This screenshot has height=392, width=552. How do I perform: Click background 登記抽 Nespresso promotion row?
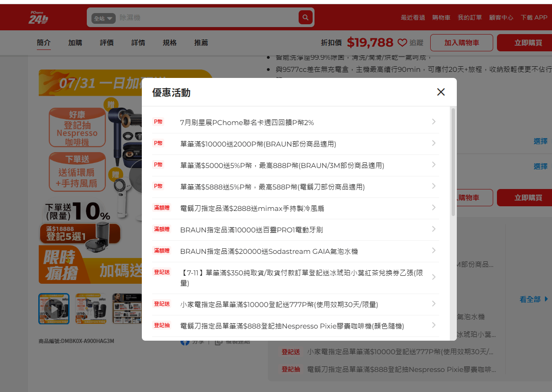click(388, 370)
